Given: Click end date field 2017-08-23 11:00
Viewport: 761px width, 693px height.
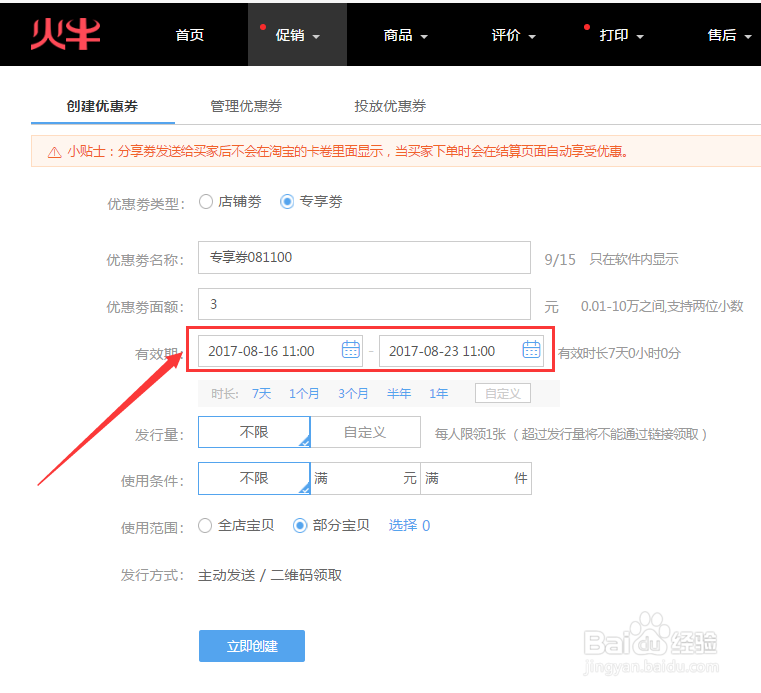Looking at the screenshot, I should tap(461, 351).
